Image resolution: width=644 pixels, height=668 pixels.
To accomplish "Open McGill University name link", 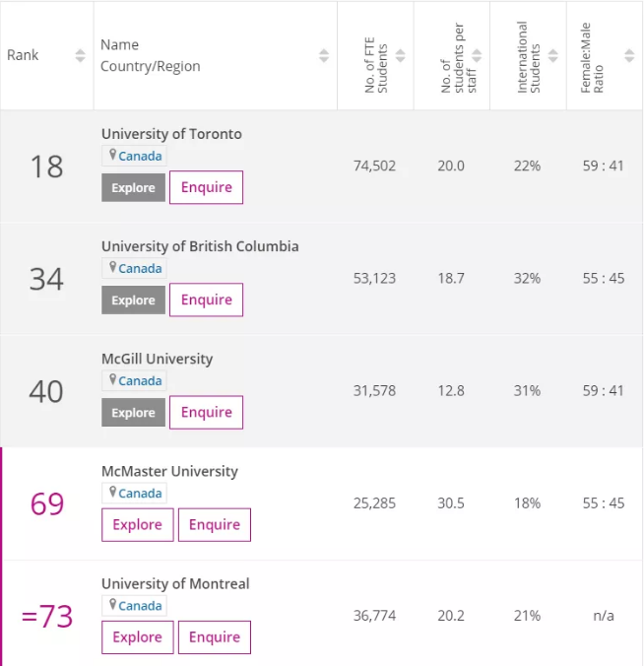I will (157, 360).
